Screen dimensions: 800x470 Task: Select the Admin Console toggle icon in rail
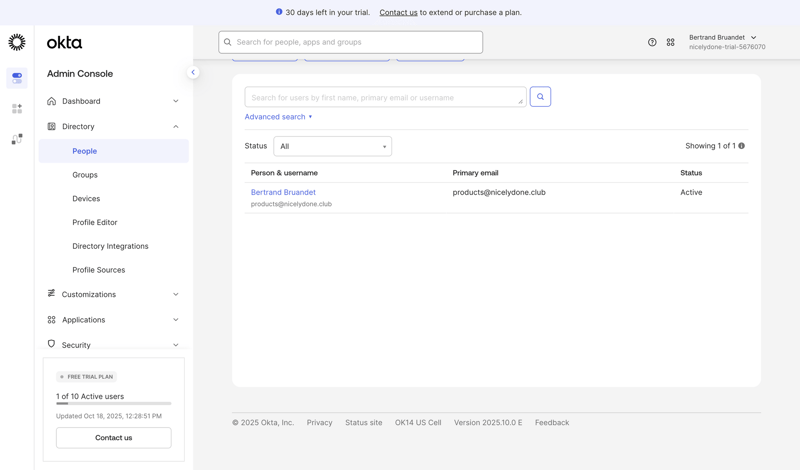[x=17, y=78]
